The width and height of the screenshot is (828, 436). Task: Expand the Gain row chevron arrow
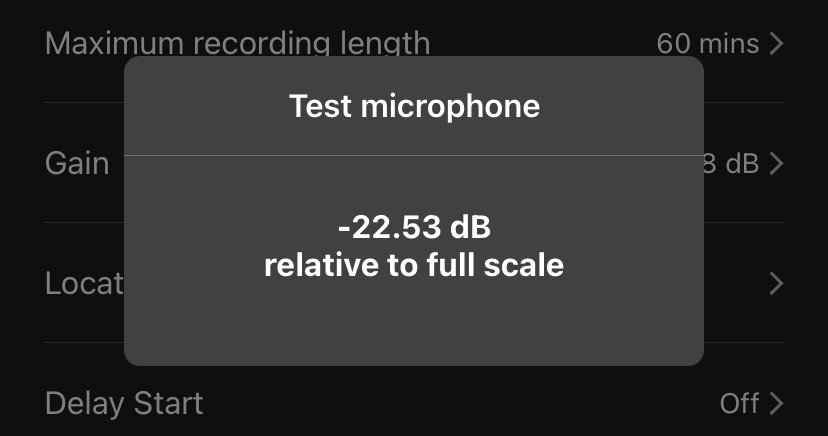[x=776, y=163]
